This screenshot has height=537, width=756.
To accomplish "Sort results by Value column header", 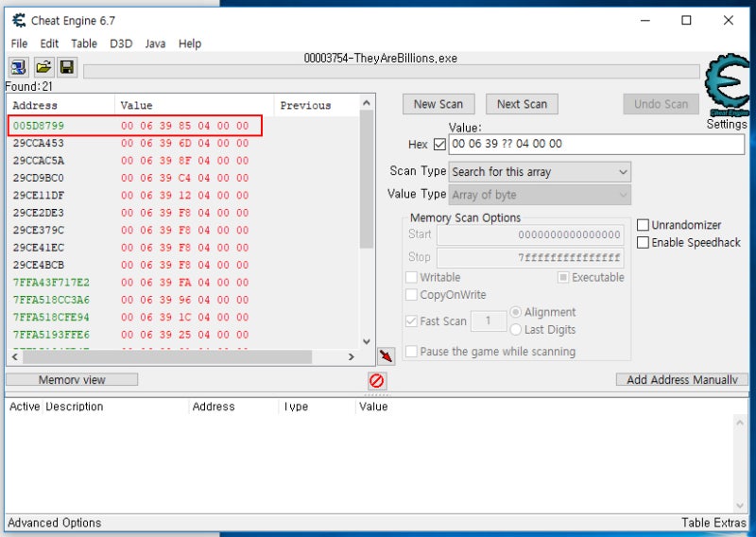I will point(195,105).
